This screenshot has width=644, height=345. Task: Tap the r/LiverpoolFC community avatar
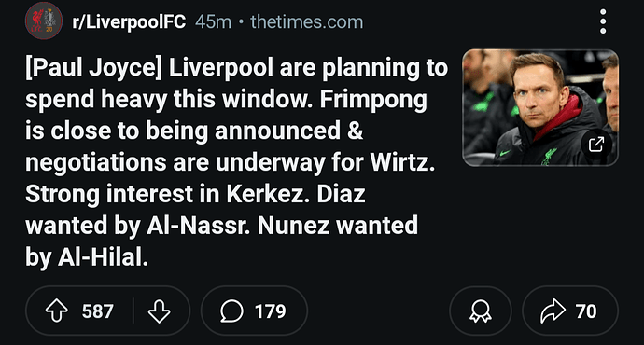coord(44,21)
